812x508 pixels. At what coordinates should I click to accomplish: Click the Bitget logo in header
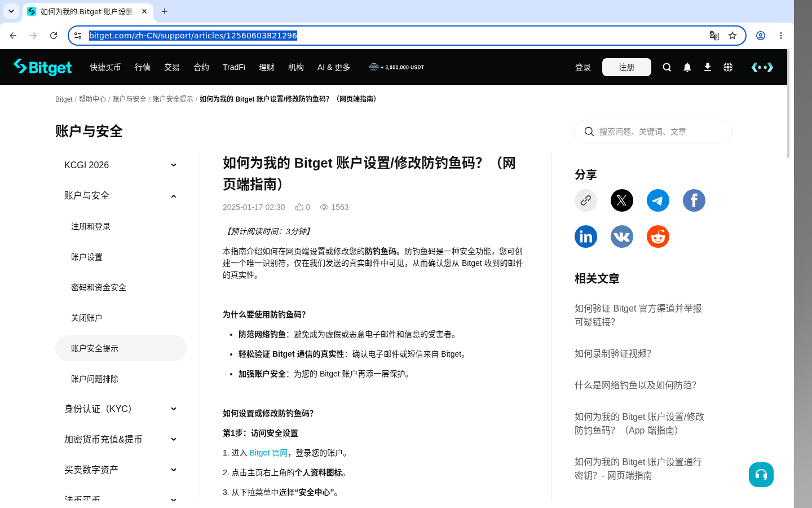pyautogui.click(x=43, y=67)
